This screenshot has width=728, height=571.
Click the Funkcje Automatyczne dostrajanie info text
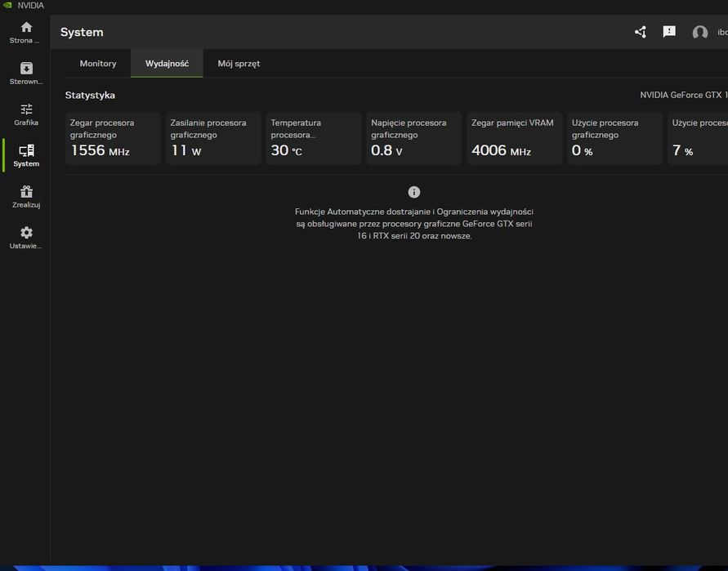tap(413, 223)
